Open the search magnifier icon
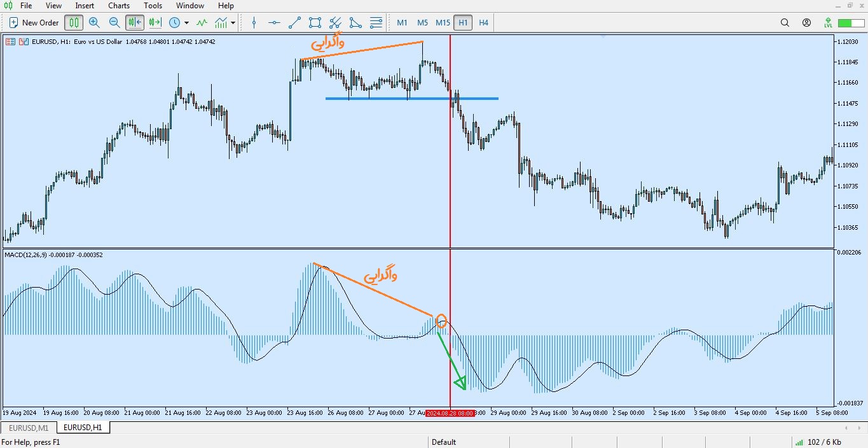 [785, 23]
